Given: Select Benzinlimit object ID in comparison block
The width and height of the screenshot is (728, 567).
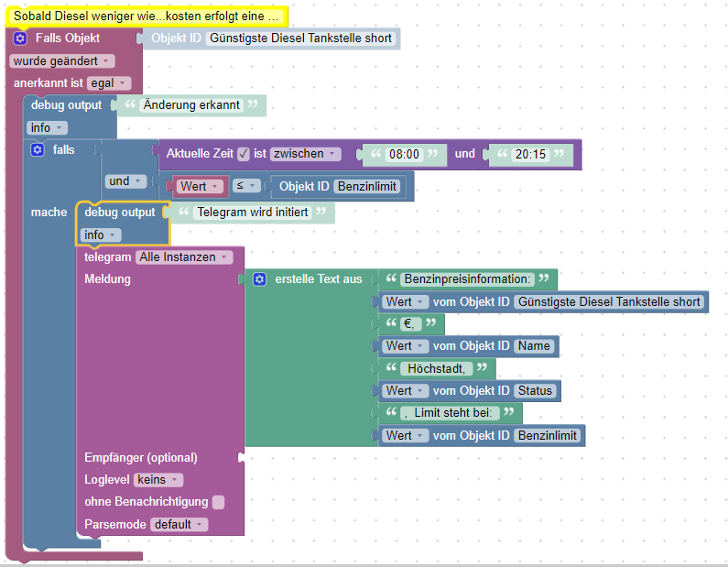Looking at the screenshot, I should (x=367, y=186).
